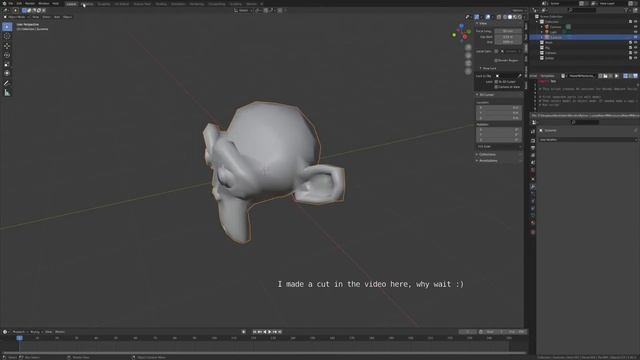Open the Render properties tab
The height and width of the screenshot is (360, 640).
point(533,140)
